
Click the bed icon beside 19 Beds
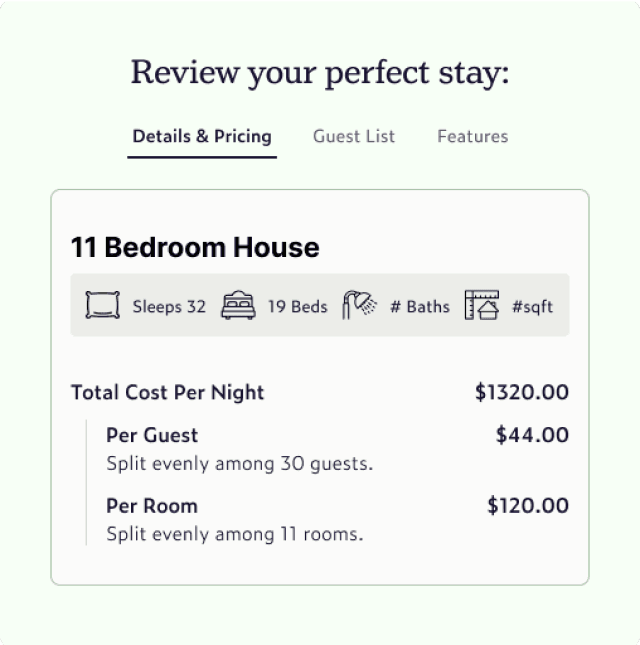[x=238, y=305]
